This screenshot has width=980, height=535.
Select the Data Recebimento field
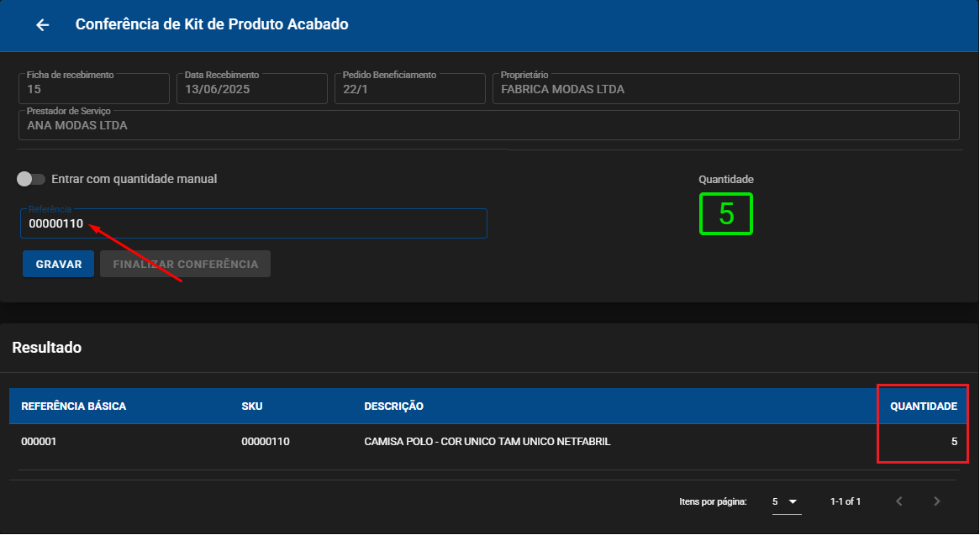click(x=252, y=89)
